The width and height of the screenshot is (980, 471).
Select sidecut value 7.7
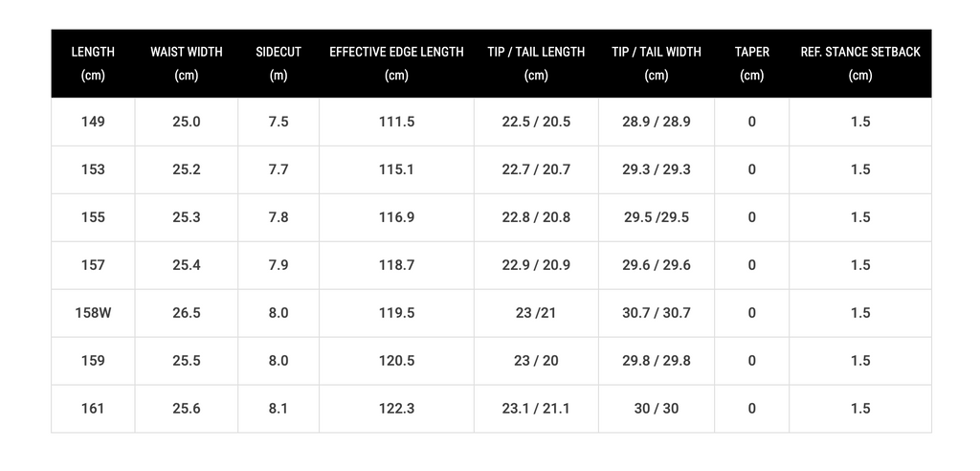click(278, 169)
